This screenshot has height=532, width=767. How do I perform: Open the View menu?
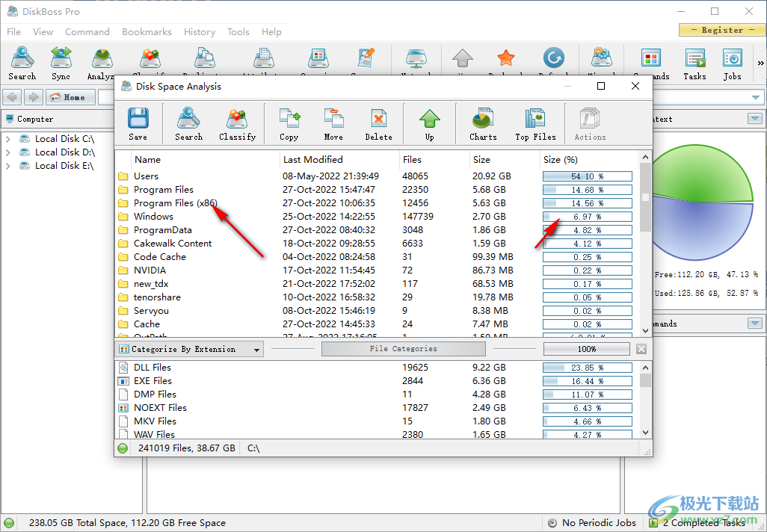[43, 32]
